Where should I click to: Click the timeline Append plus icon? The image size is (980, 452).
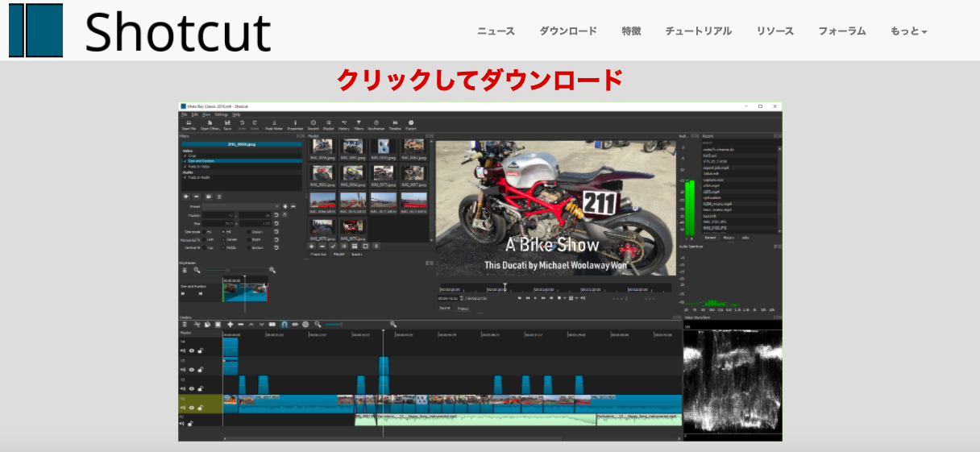(x=230, y=325)
